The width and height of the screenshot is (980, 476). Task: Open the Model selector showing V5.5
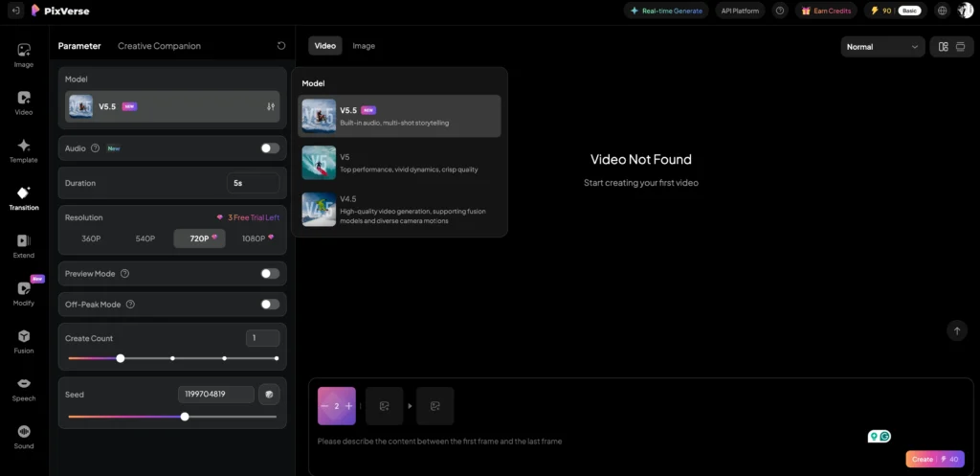[172, 106]
